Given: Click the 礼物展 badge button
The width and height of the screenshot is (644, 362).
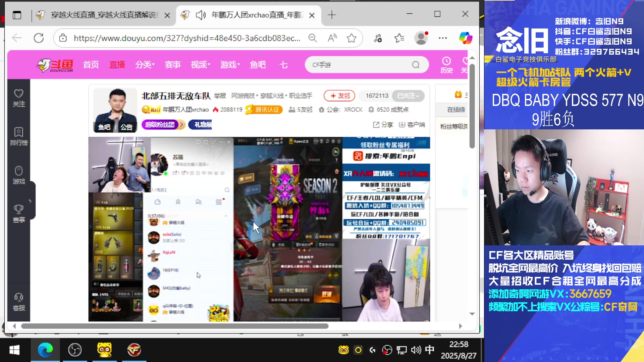Looking at the screenshot, I should point(201,125).
